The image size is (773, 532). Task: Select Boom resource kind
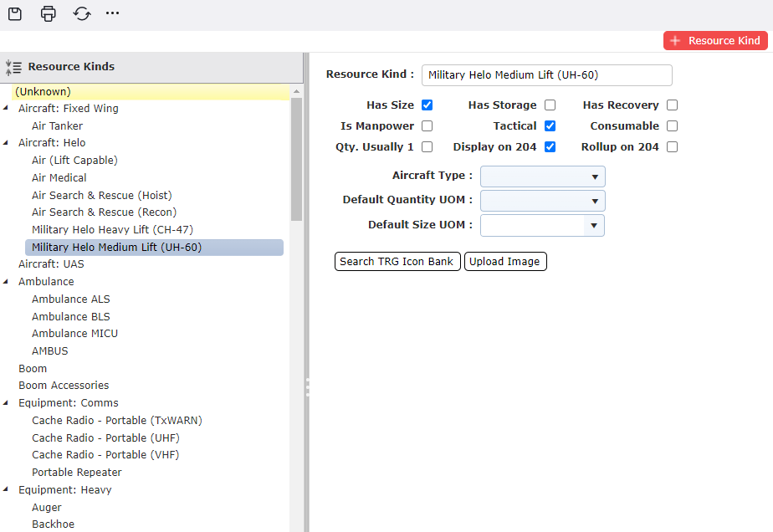point(33,369)
